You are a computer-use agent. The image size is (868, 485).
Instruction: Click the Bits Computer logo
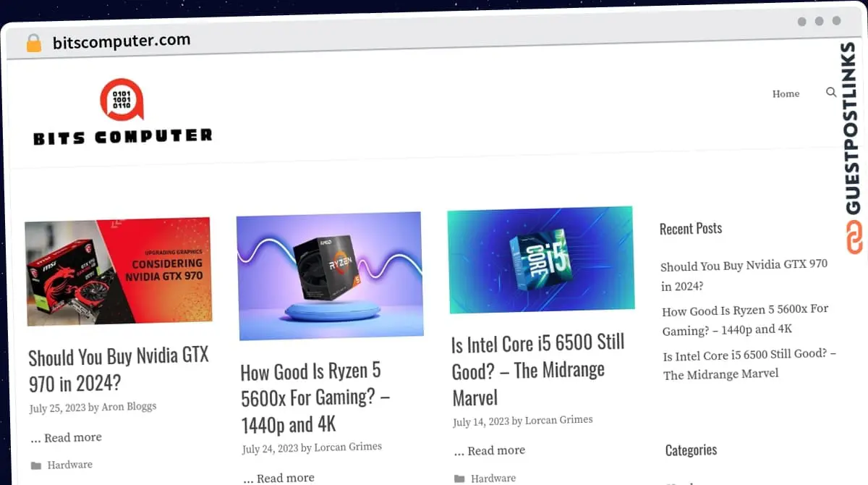click(x=123, y=112)
